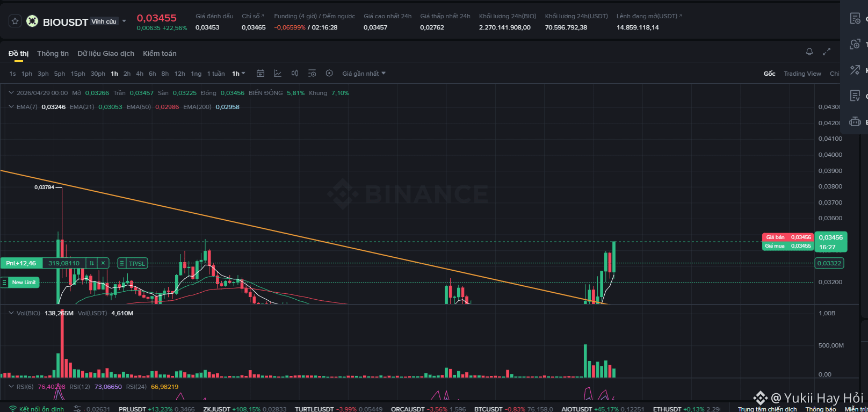
Task: Open the Kiểm toán tab
Action: tap(160, 54)
